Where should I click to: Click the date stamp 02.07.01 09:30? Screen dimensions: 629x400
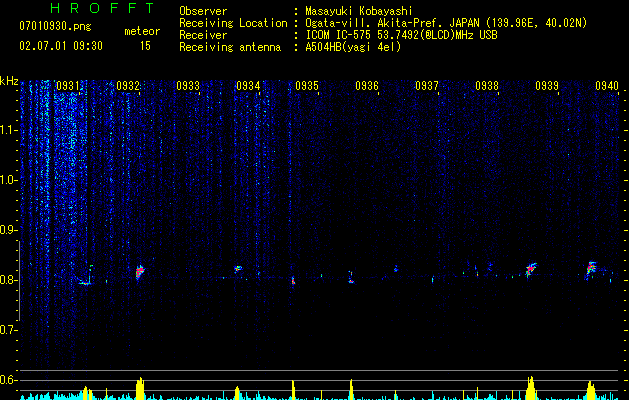coord(61,46)
